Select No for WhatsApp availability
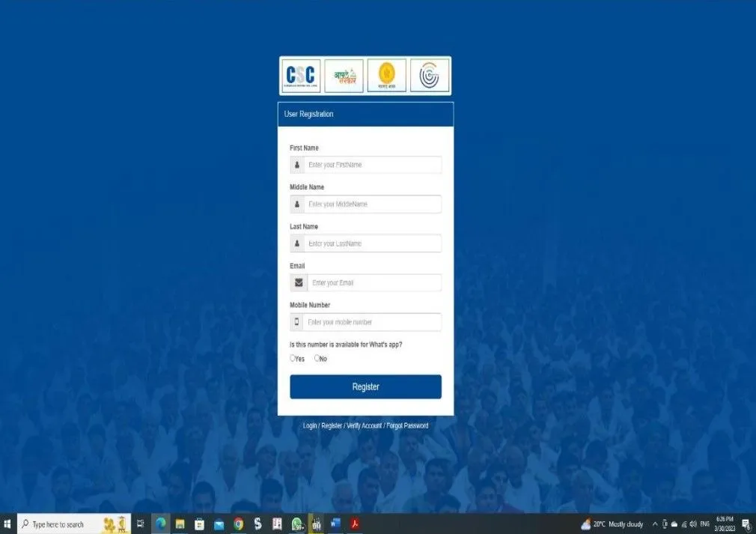The height and width of the screenshot is (534, 756). pyautogui.click(x=317, y=359)
